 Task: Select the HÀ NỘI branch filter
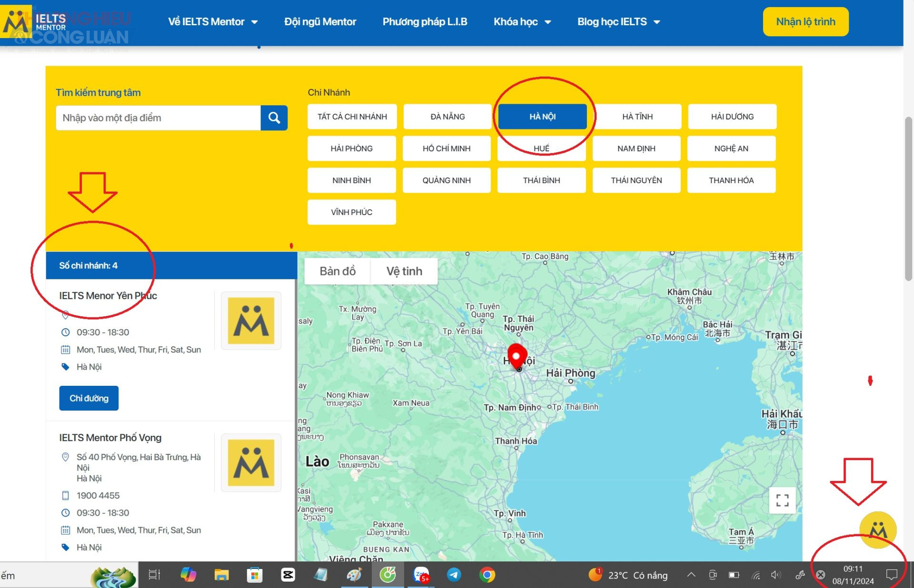[x=542, y=117]
